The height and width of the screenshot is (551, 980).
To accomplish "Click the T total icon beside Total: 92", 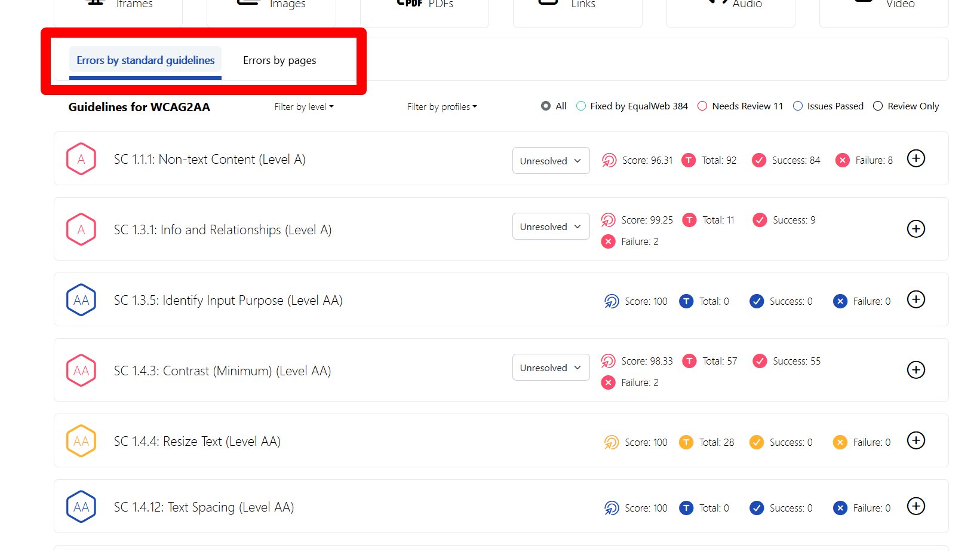I will point(689,160).
